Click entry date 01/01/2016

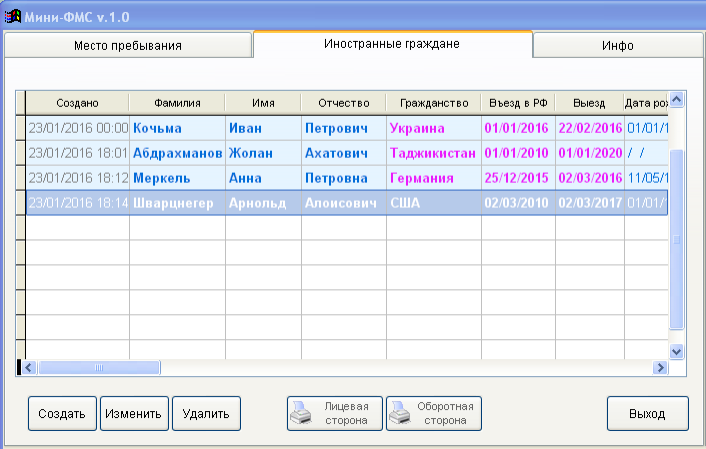click(518, 128)
